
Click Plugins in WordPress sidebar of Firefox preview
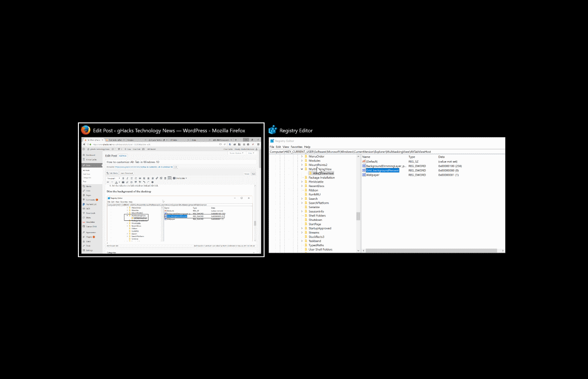point(89,237)
